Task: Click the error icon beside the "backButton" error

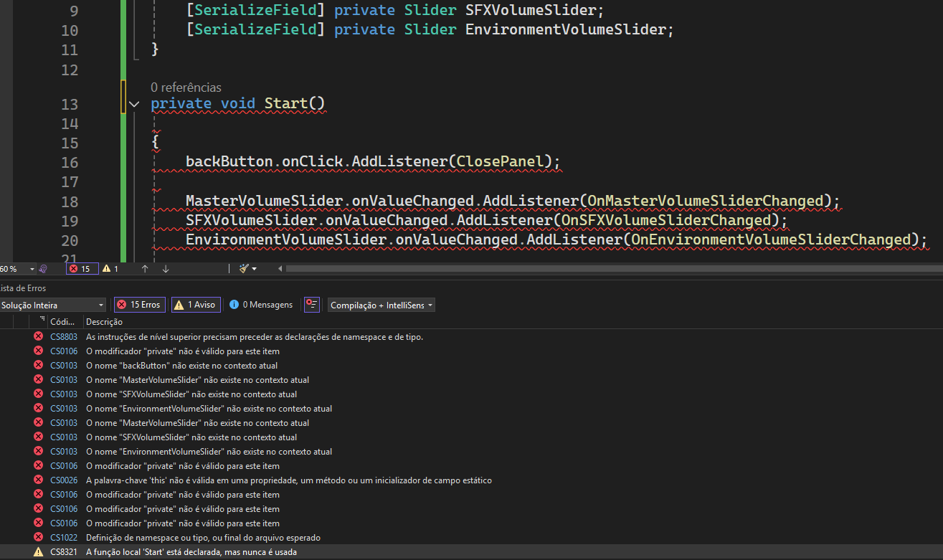Action: pos(38,365)
